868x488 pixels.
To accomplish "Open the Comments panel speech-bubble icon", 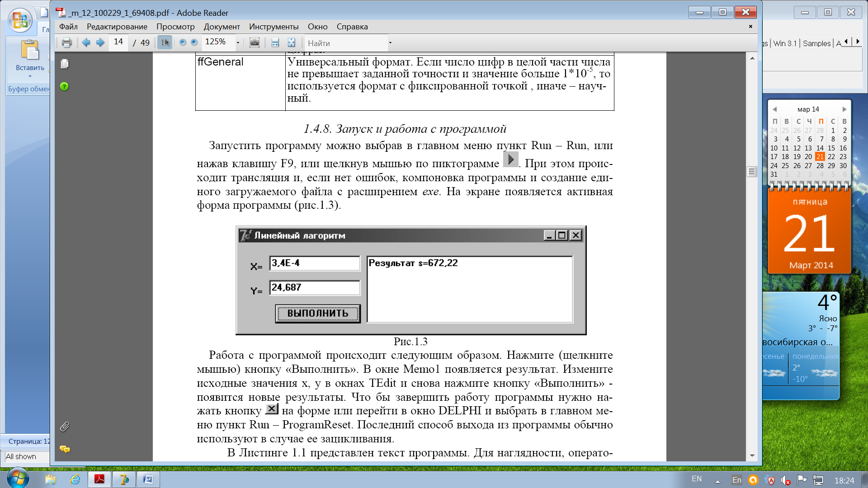I will (65, 449).
